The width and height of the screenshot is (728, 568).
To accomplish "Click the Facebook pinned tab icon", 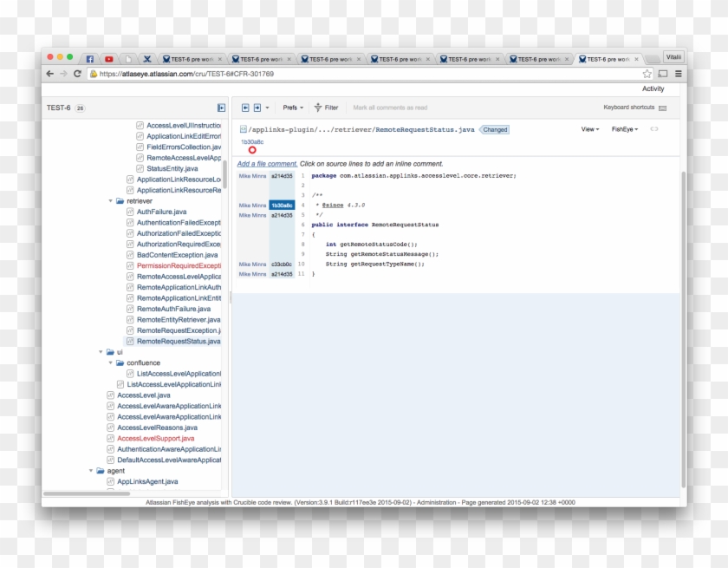I will point(89,59).
